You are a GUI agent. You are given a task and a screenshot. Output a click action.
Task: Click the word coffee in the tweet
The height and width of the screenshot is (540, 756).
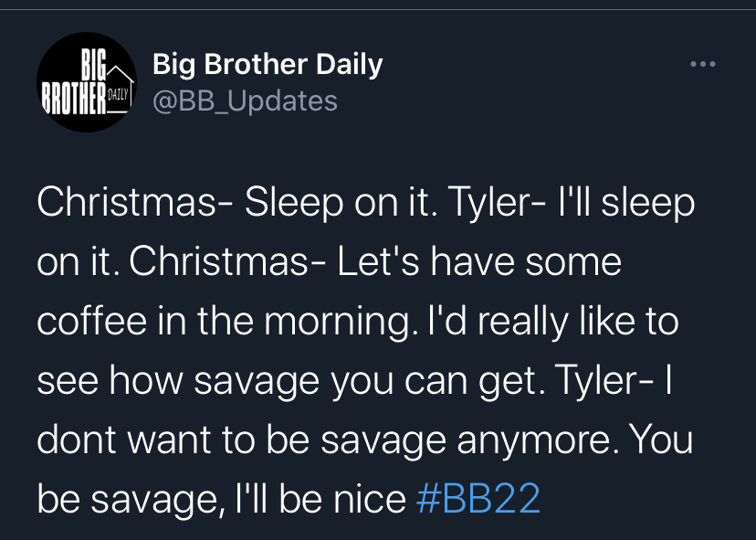click(x=91, y=321)
